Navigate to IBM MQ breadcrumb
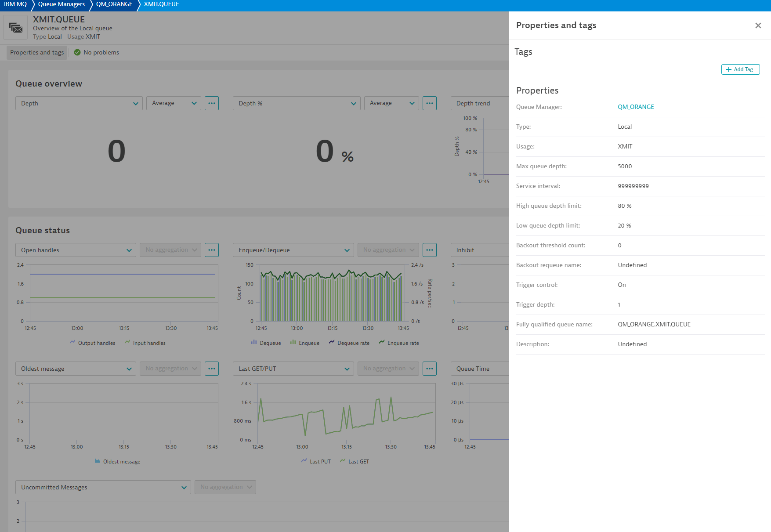The image size is (771, 532). 15,4
